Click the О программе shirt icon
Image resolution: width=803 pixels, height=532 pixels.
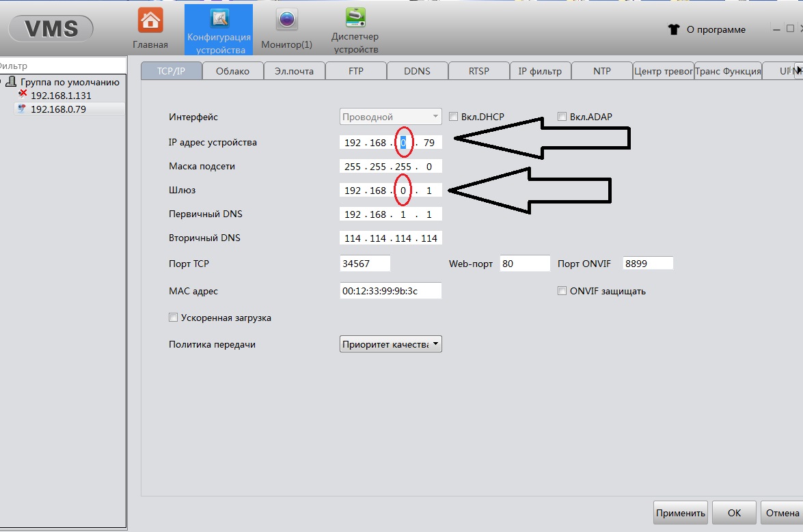coord(673,29)
